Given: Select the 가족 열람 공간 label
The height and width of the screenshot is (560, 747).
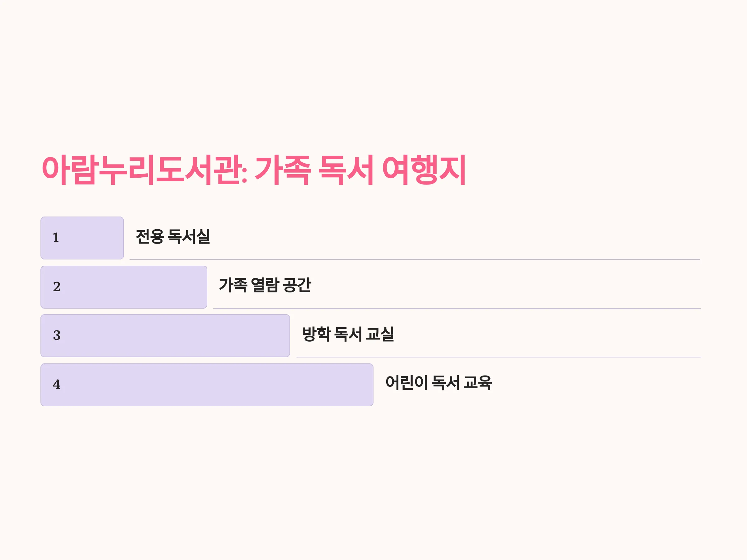Looking at the screenshot, I should 265,285.
